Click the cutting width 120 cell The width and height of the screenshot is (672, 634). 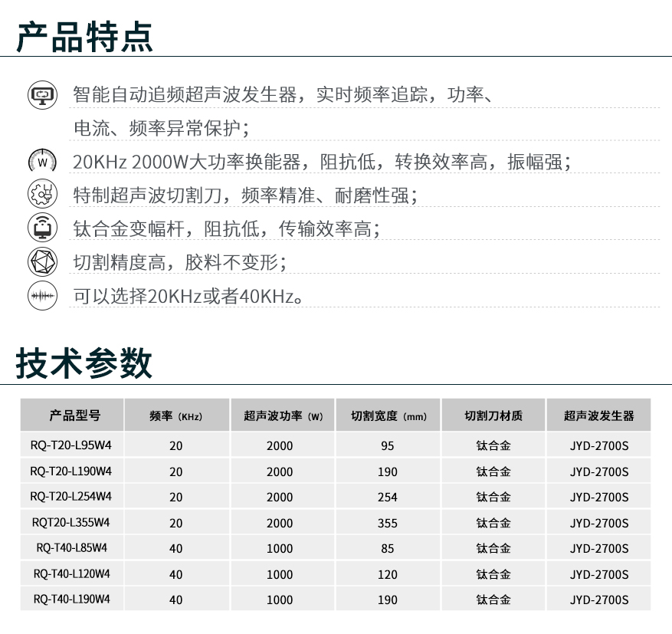[x=388, y=574]
